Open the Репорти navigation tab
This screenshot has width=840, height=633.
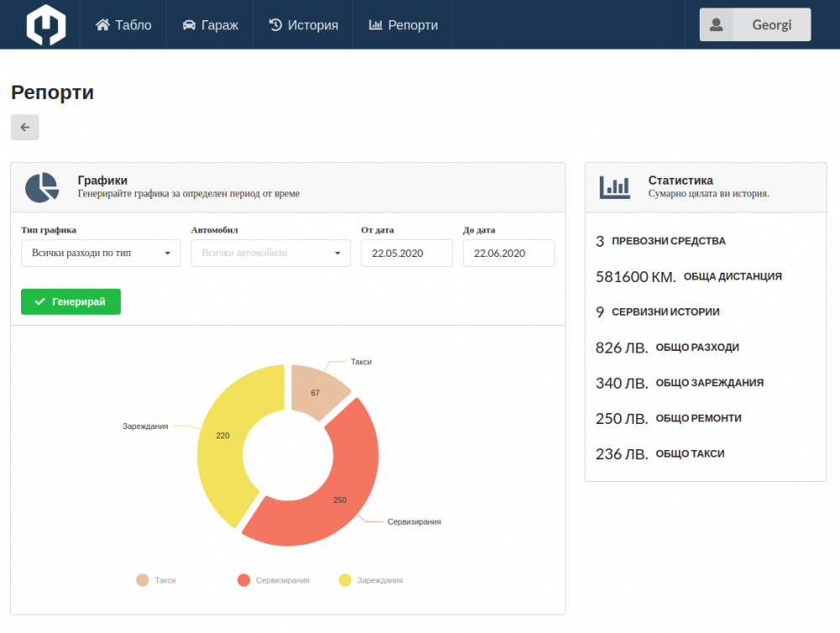tap(403, 25)
